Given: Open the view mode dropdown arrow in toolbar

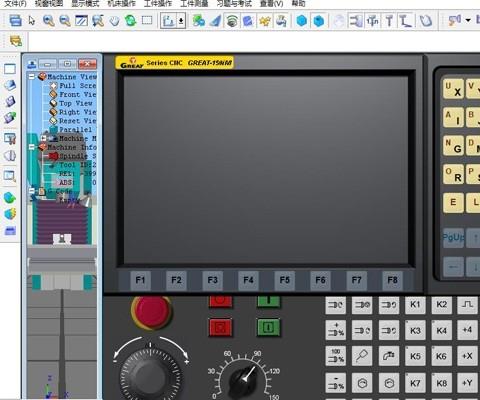Looking at the screenshot, I should pos(181,21).
